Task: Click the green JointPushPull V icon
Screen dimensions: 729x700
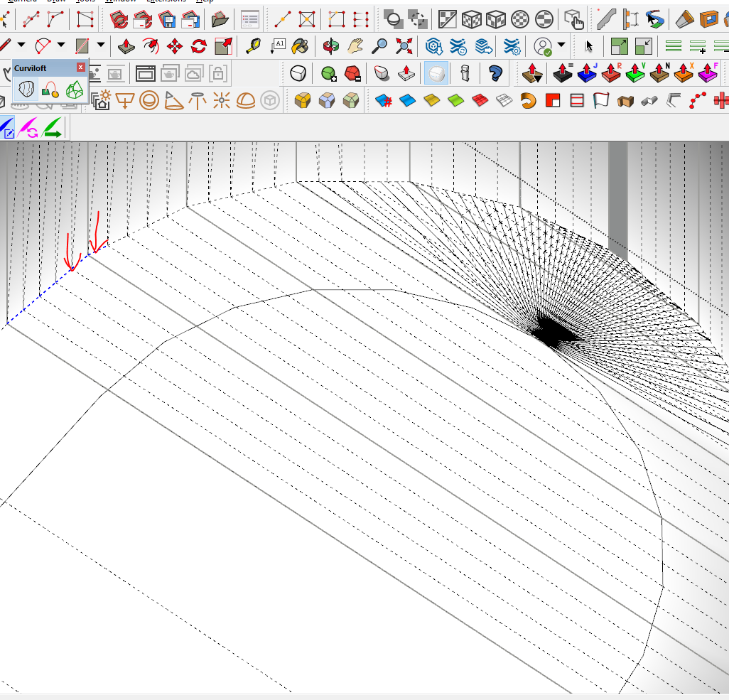Action: pos(635,73)
